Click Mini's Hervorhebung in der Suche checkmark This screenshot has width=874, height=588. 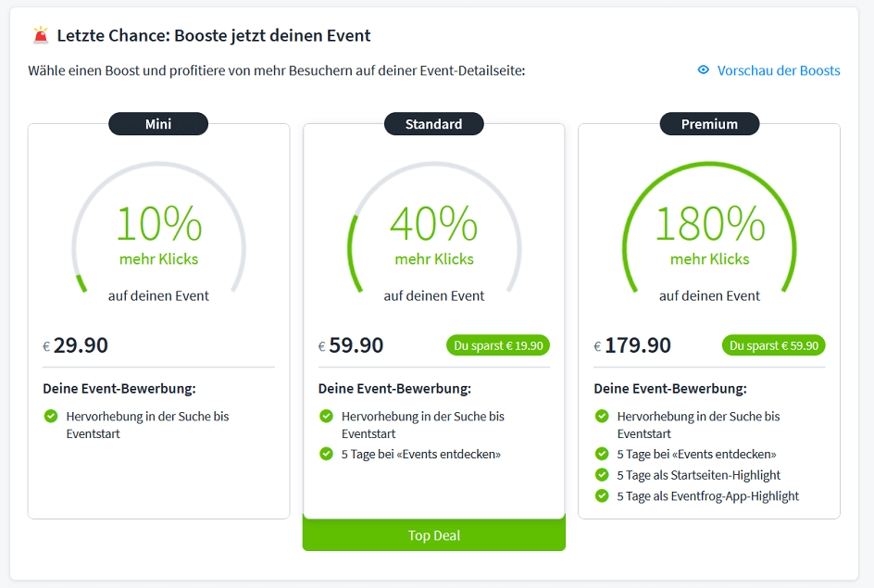point(51,417)
